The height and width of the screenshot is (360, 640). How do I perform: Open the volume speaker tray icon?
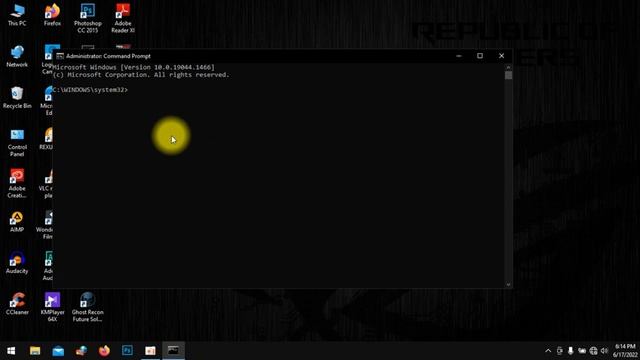tap(604, 351)
